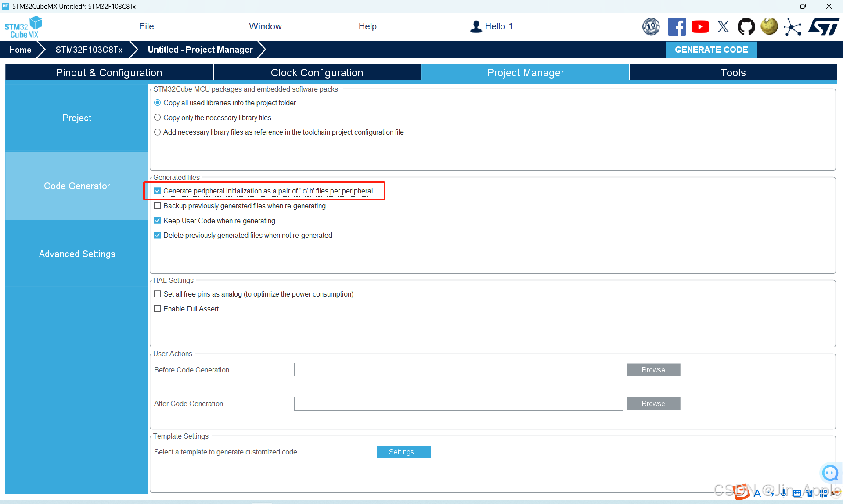
Task: Click the ST community network icon
Action: (793, 27)
